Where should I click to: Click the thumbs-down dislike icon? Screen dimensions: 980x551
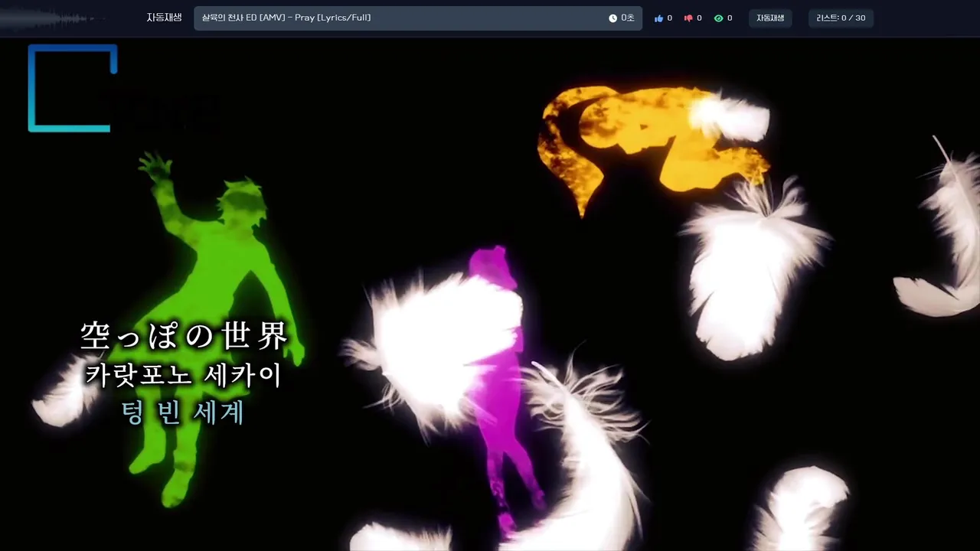click(688, 18)
